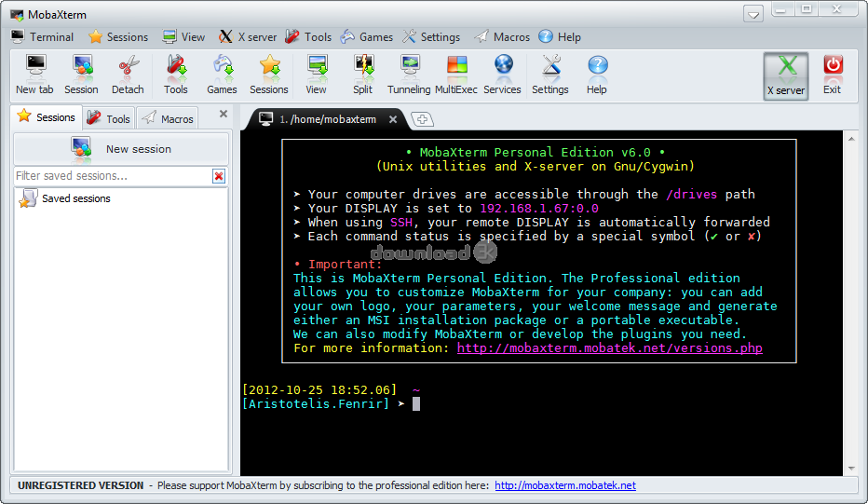Click the terminal prompt cursor area
Viewport: 868px width, 504px height.
point(416,403)
